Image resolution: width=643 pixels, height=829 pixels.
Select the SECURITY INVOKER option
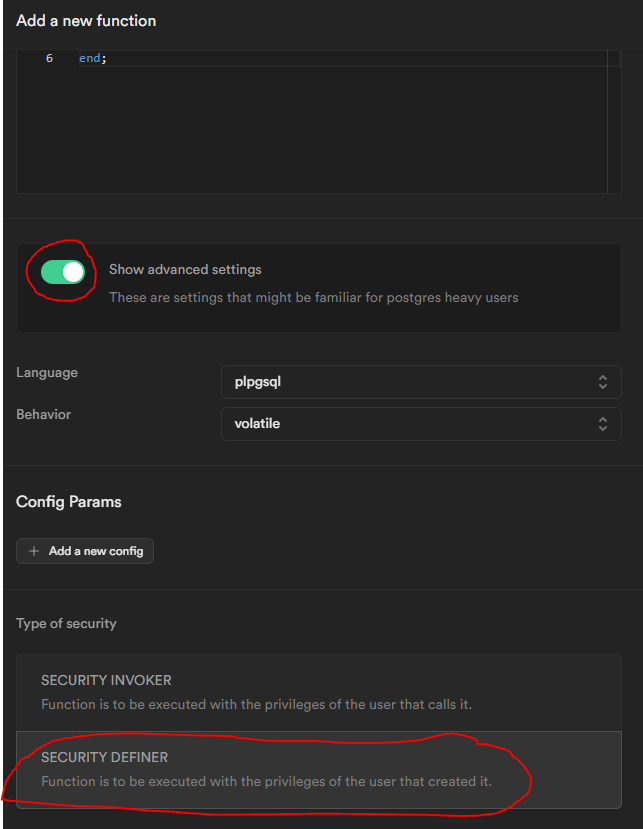click(318, 692)
